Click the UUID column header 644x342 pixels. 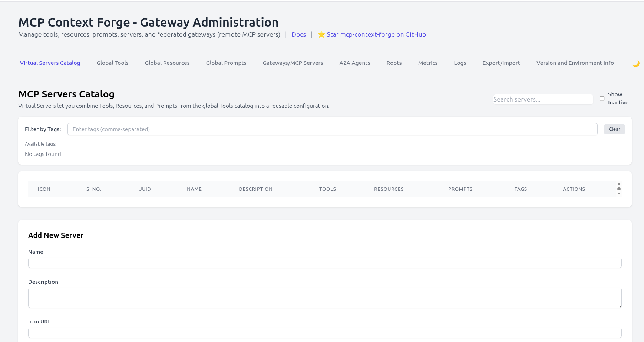pos(145,189)
